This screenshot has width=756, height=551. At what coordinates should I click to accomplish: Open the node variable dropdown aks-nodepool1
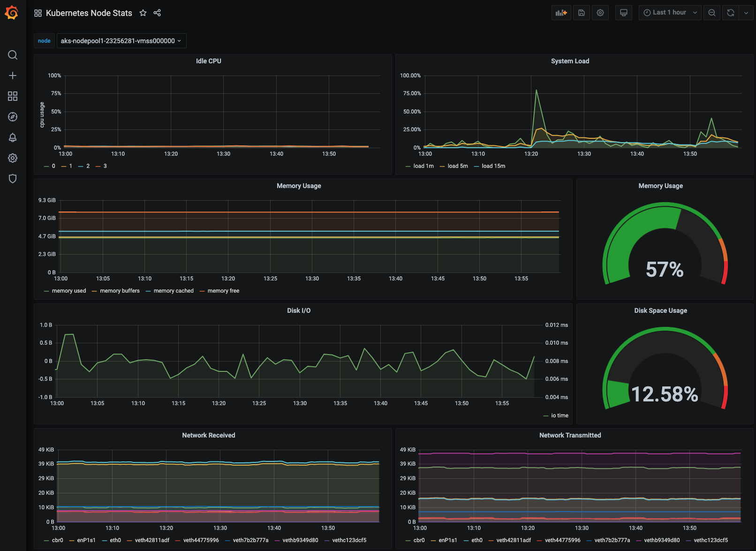pyautogui.click(x=121, y=41)
